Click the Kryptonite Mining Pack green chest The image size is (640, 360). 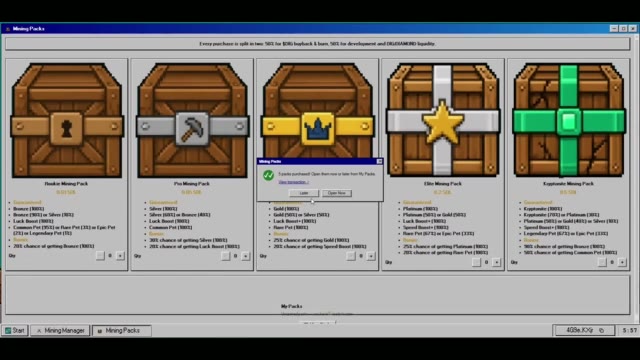pyautogui.click(x=569, y=120)
